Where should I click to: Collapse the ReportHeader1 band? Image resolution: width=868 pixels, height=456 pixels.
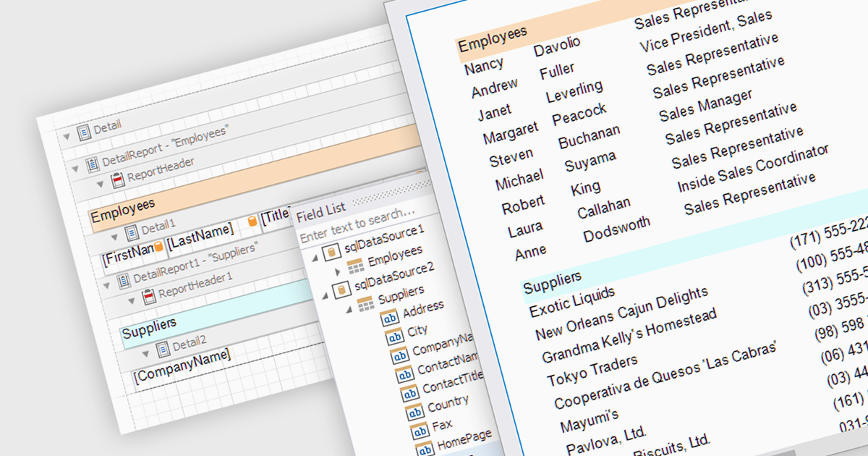(130, 300)
